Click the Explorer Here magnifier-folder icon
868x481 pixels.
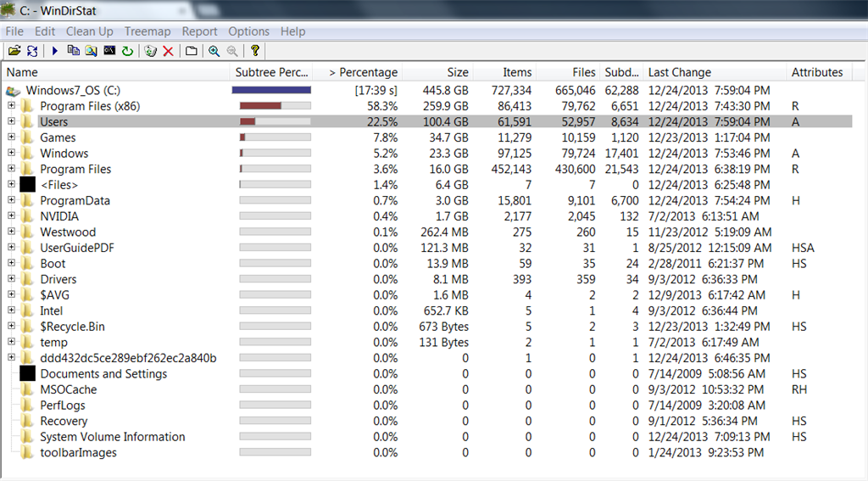pos(92,51)
